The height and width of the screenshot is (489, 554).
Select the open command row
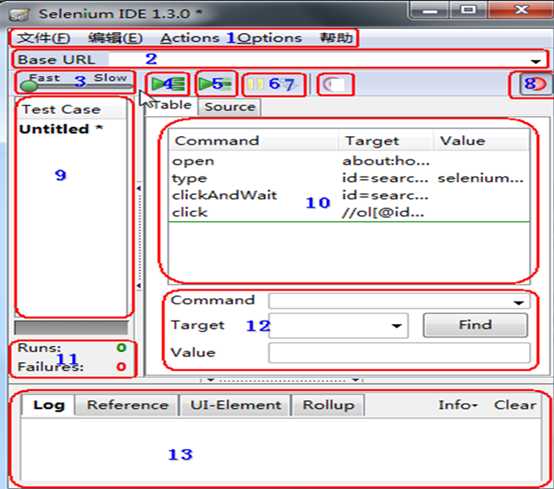(349, 161)
